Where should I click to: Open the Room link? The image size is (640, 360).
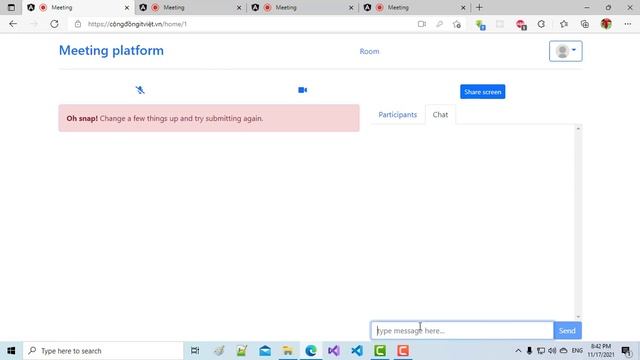coord(369,51)
